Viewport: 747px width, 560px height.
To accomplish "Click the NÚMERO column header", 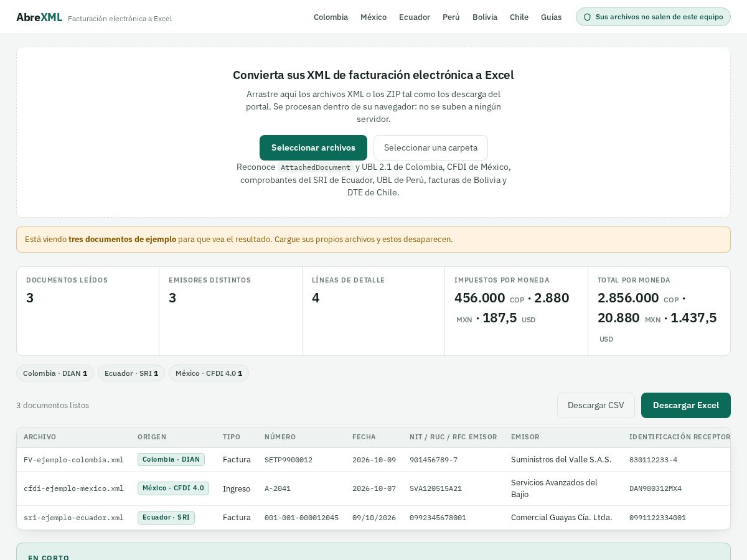I will tap(280, 437).
